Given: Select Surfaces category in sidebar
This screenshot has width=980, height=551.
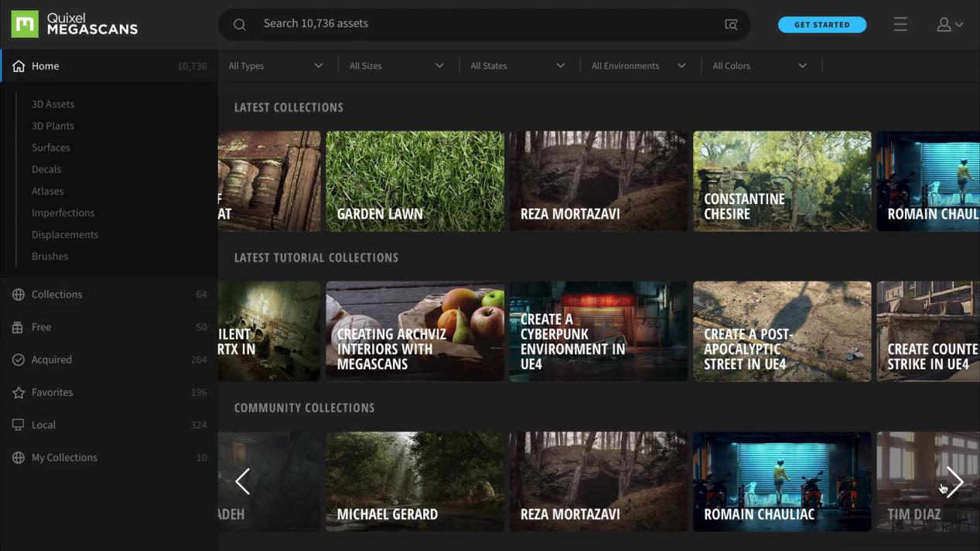Looking at the screenshot, I should tap(51, 148).
